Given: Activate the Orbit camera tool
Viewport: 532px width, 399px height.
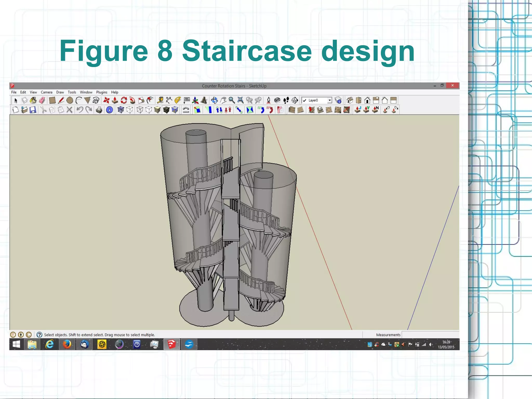Looking at the screenshot, I should coord(214,100).
